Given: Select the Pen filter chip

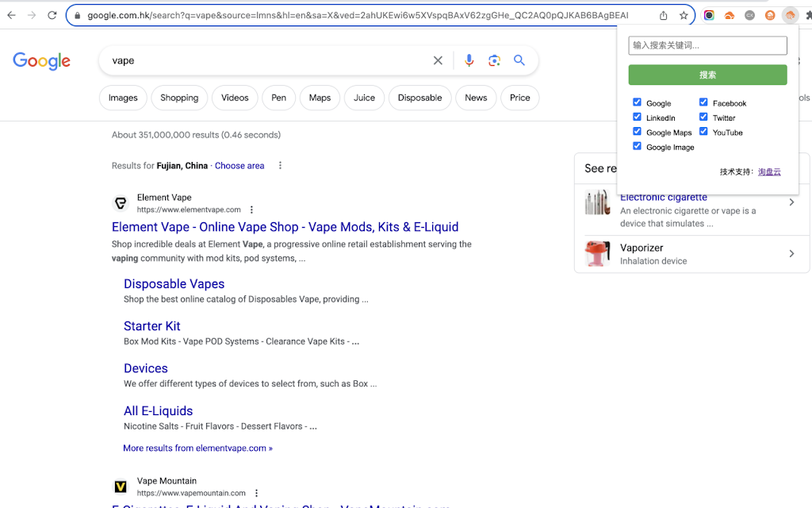Looking at the screenshot, I should (x=278, y=98).
